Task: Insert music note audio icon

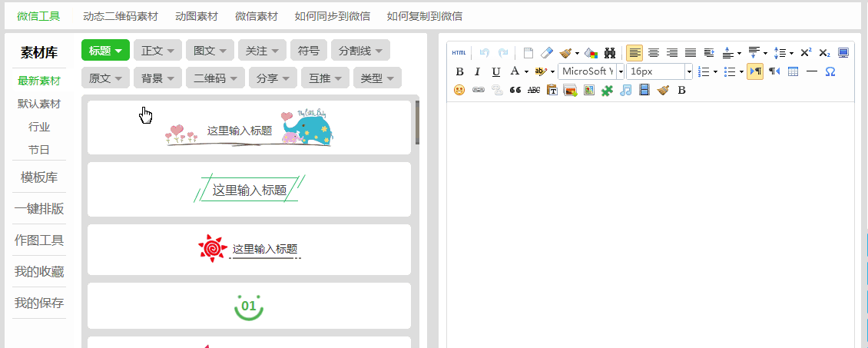Action: [x=625, y=90]
